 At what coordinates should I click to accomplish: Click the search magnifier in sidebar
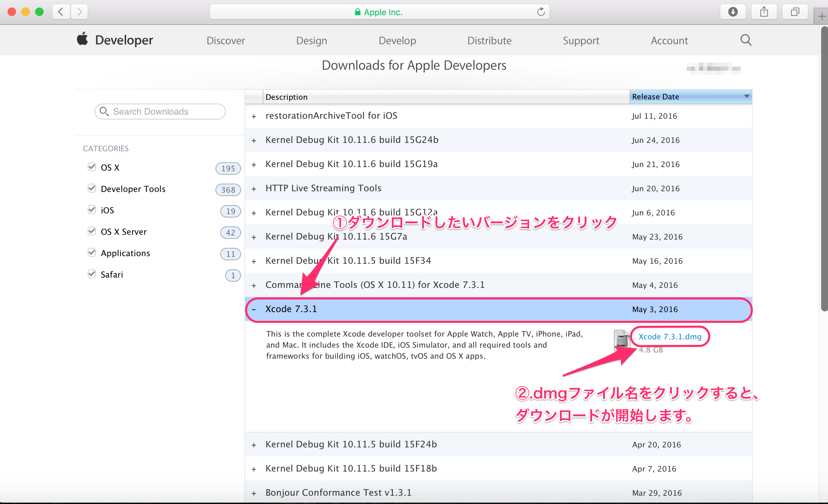coord(104,112)
